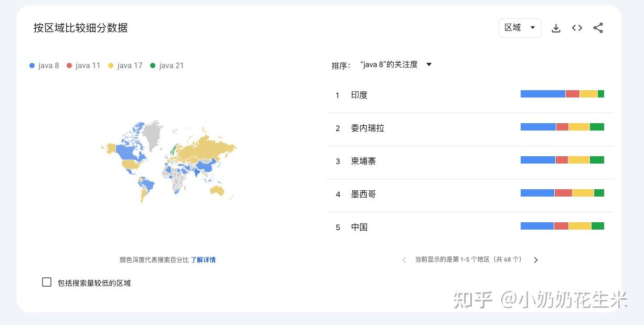Click the java 11 red legend dot
The height and width of the screenshot is (325, 644).
[x=70, y=65]
